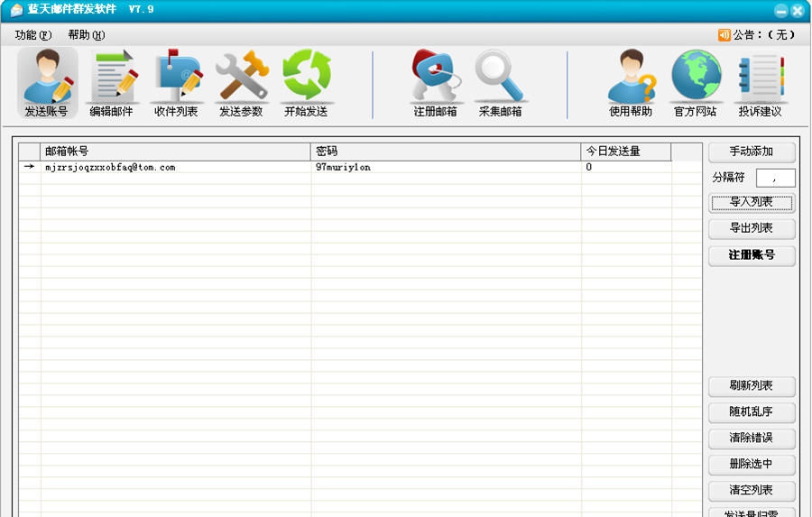The image size is (812, 517).
Task: Click the 开始发送 start sending icon
Action: point(306,83)
